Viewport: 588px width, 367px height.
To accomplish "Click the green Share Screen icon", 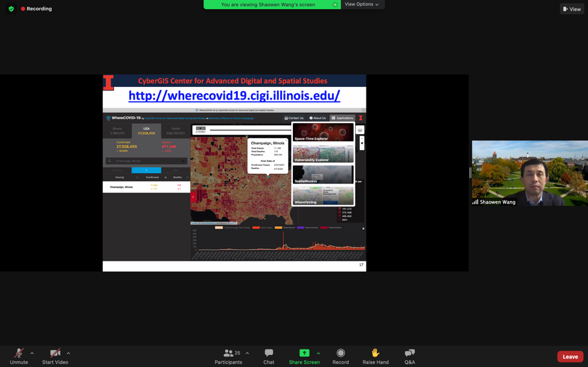I will (304, 353).
